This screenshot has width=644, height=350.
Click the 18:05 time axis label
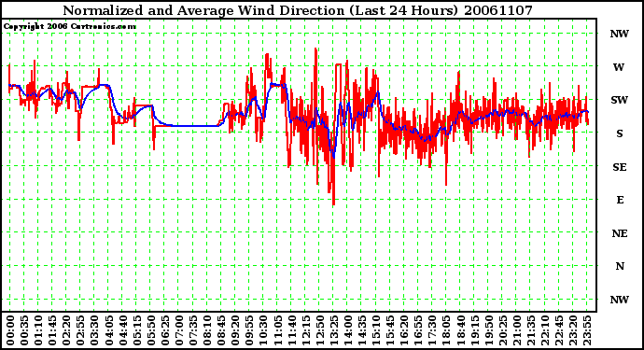click(x=446, y=330)
